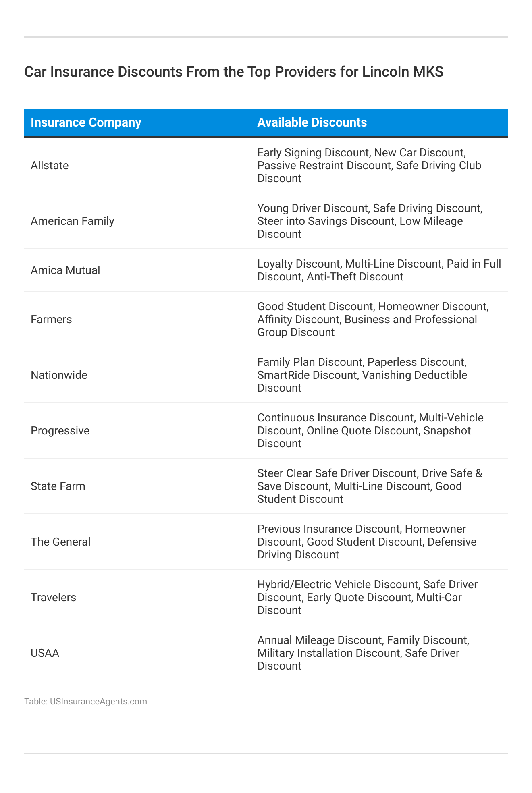Image resolution: width=532 pixels, height=793 pixels.
Task: Click the Available Discounts column header
Action: click(312, 122)
